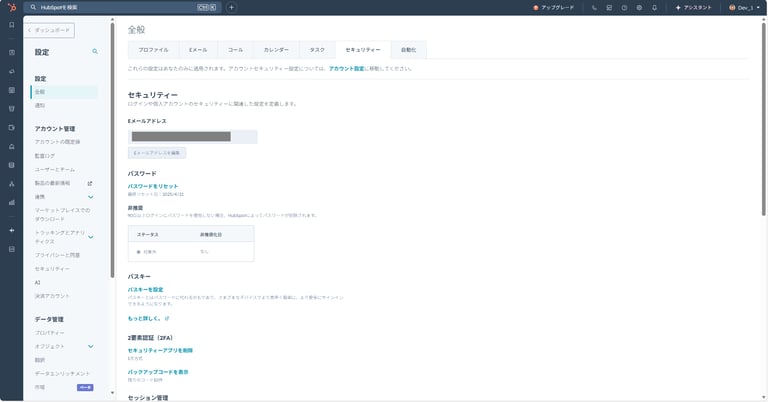Click the アップグレード button
The width and height of the screenshot is (768, 402).
pyautogui.click(x=553, y=7)
